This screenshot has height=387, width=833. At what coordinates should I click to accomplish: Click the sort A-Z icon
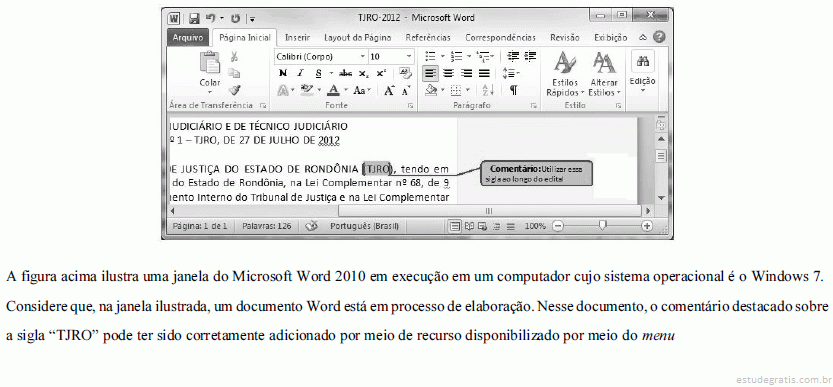488,90
